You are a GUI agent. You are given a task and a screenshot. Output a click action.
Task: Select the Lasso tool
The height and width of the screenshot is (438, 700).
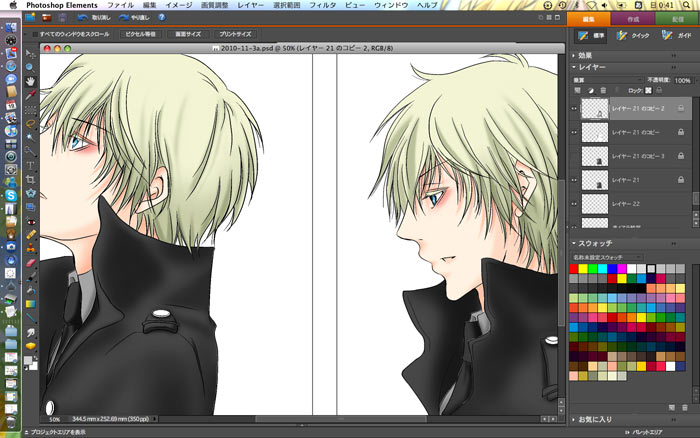pyautogui.click(x=30, y=123)
